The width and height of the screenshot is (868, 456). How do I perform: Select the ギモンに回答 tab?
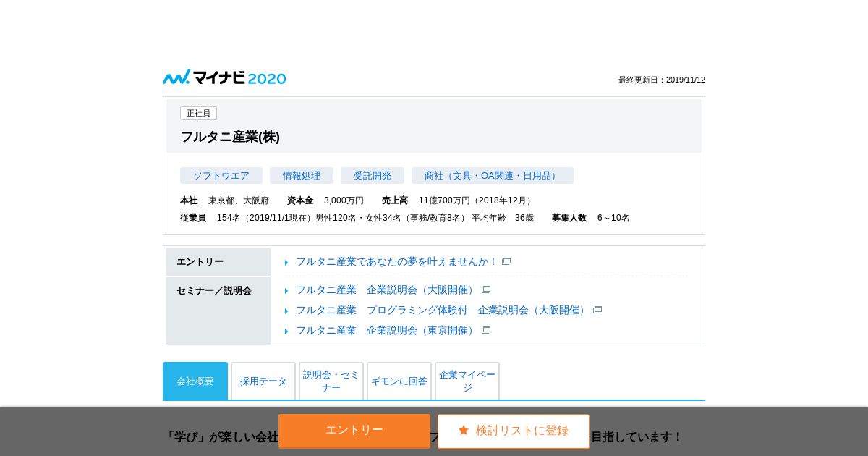[x=399, y=381]
